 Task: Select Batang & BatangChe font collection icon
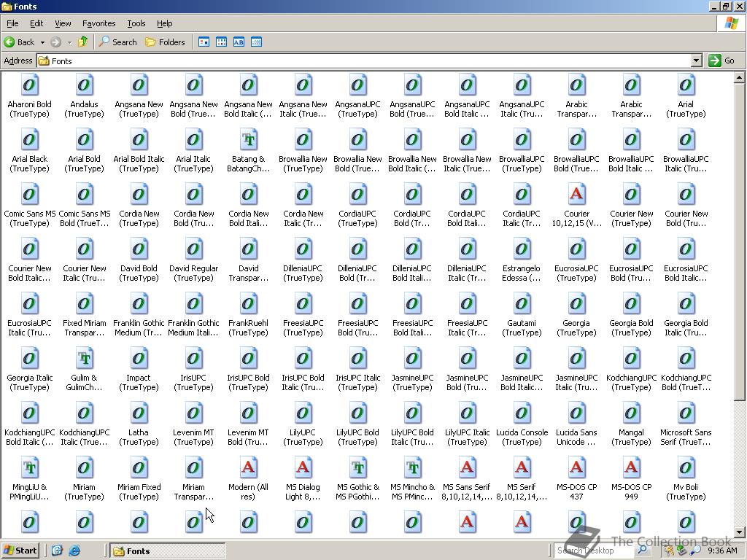point(249,140)
